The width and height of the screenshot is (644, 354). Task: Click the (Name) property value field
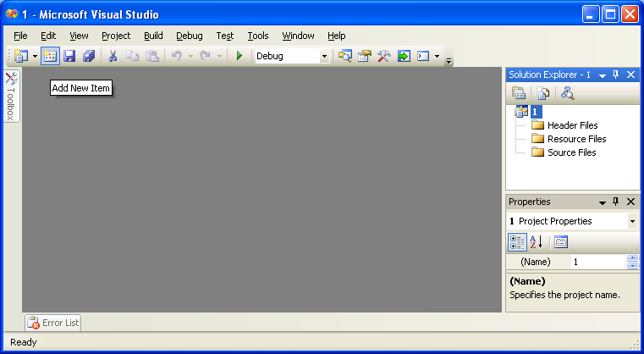coord(598,262)
